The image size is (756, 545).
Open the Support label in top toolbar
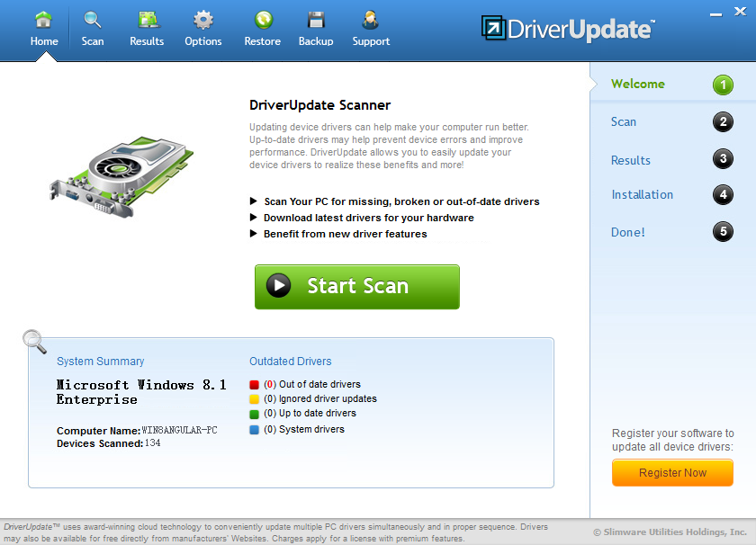pos(371,41)
